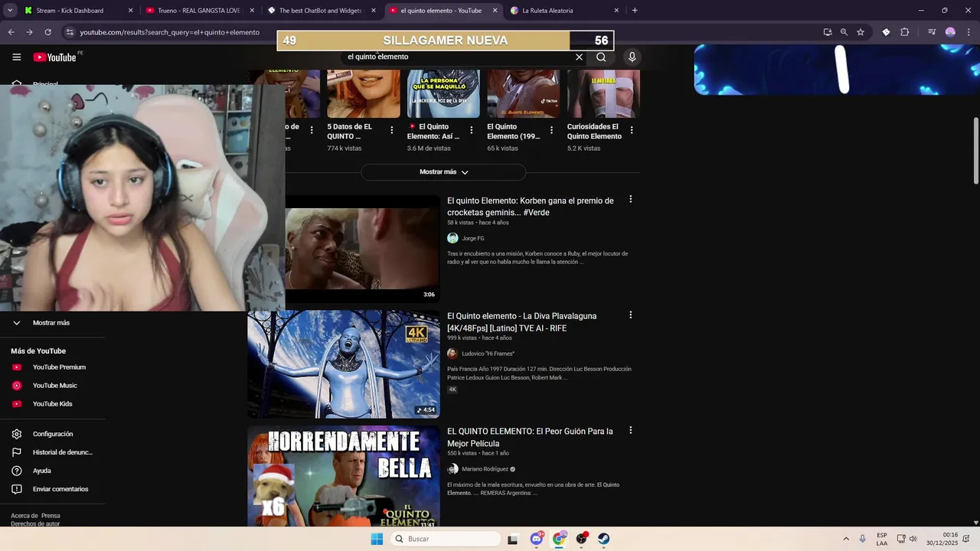Bookmark this page with the star
Image resolution: width=980 pixels, height=551 pixels.
(861, 32)
